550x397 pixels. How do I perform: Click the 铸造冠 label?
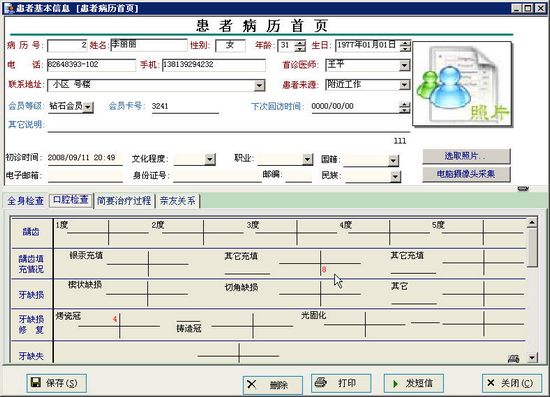click(x=189, y=329)
